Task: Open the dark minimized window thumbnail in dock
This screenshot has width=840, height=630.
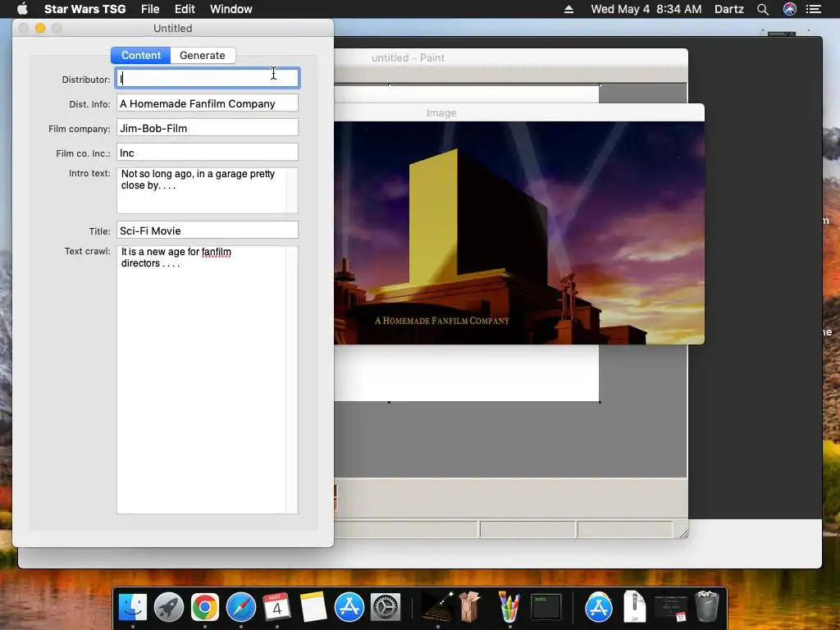Action: click(x=670, y=609)
